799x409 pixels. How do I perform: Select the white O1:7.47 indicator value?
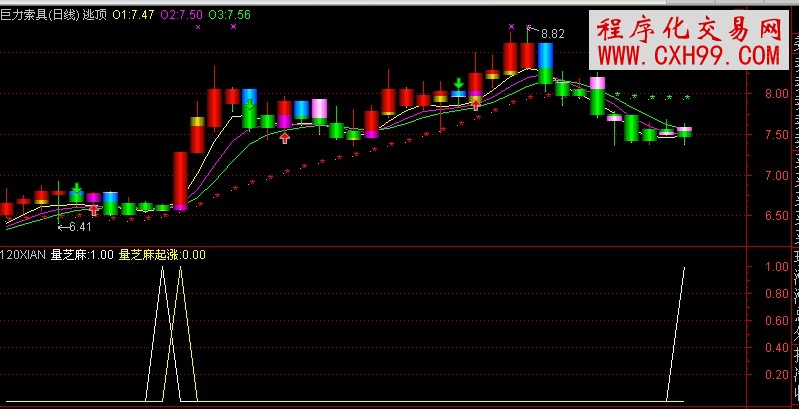coord(133,15)
